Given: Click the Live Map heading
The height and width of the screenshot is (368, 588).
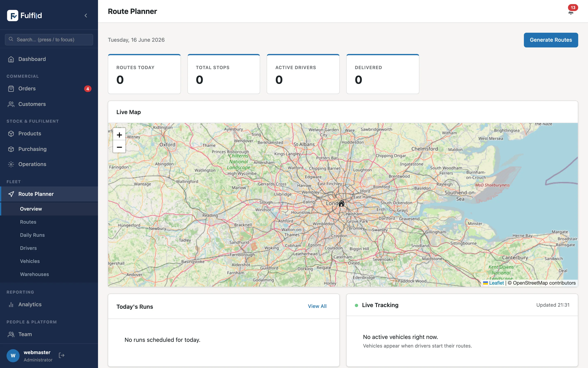Looking at the screenshot, I should pos(129,112).
